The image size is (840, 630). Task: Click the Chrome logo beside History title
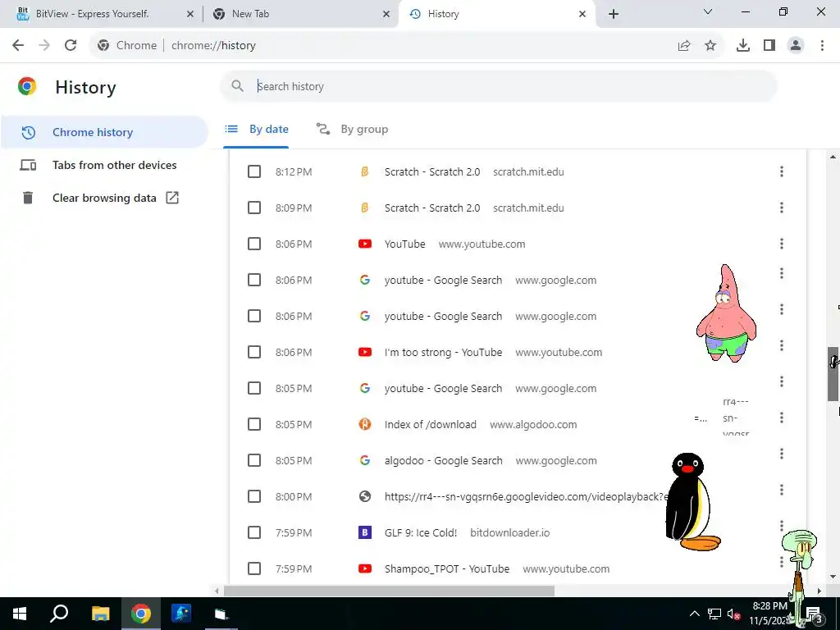[x=27, y=86]
